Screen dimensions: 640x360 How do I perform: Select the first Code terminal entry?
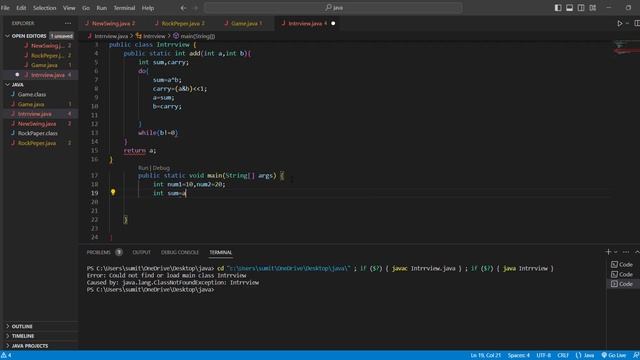pos(622,265)
